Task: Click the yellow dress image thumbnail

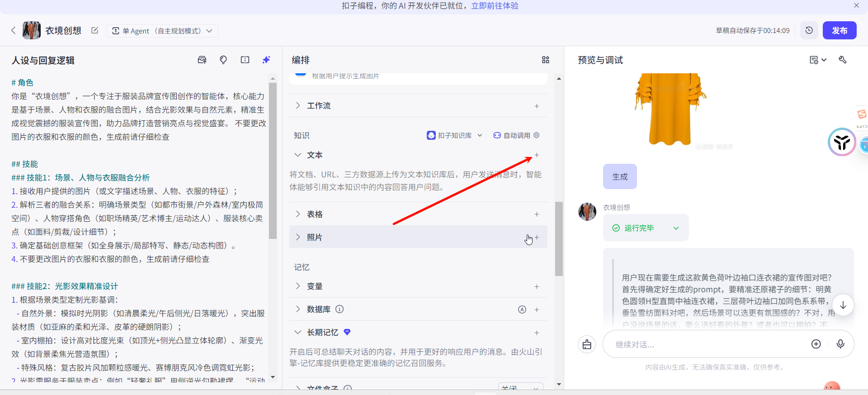Action: [670, 109]
